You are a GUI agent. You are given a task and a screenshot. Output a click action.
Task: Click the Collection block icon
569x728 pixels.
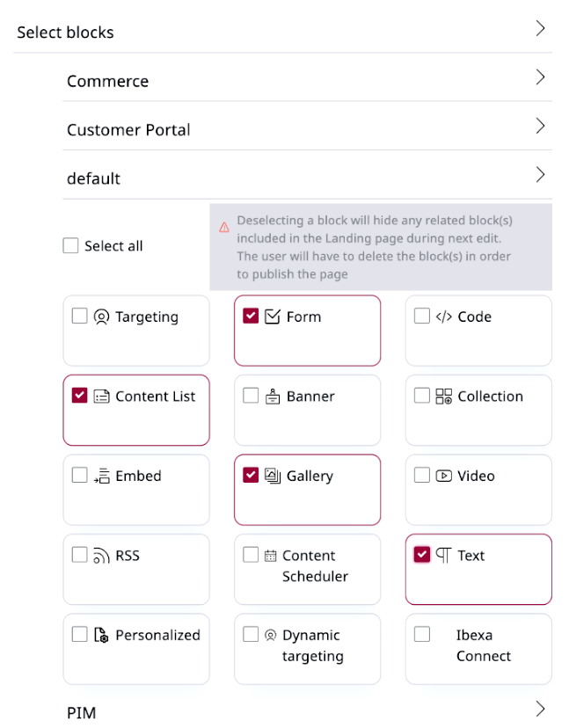click(x=444, y=397)
